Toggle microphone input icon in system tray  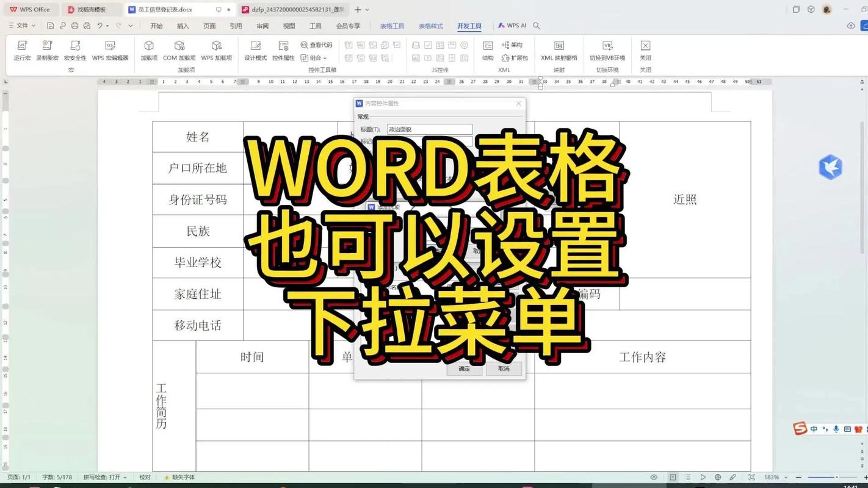(x=836, y=429)
